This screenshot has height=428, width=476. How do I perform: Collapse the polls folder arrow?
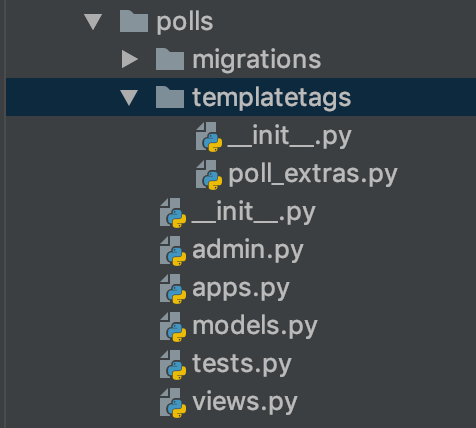tap(93, 22)
